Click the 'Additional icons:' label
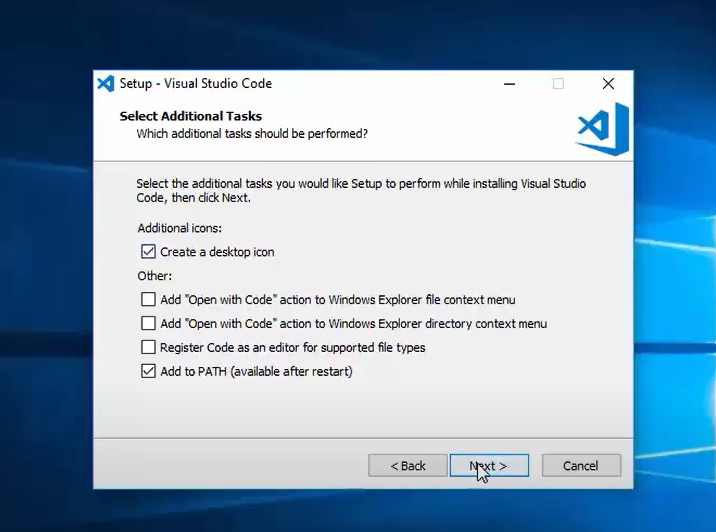This screenshot has height=532, width=716. (179, 228)
